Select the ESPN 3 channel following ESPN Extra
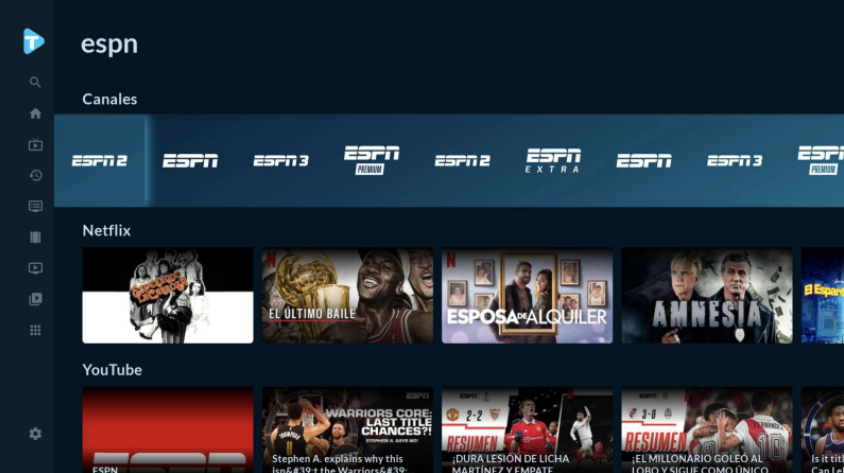844x473 pixels. point(735,161)
